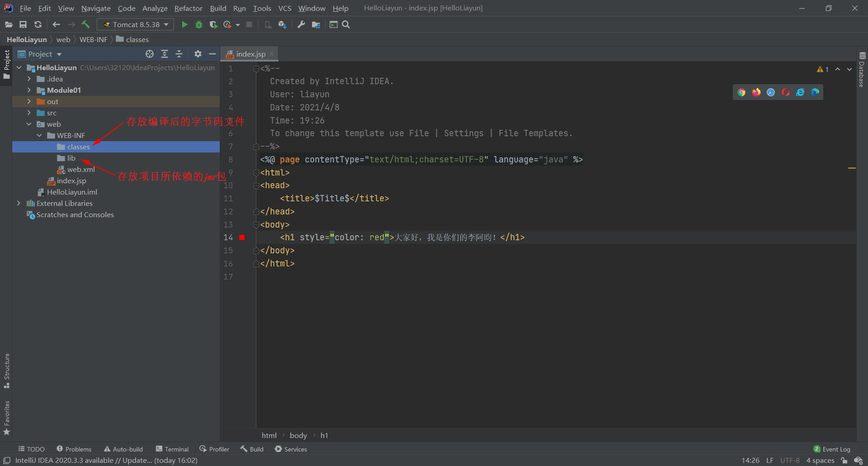Screen dimensions: 868x466
Task: Open preview in Chrome browser icon
Action: [x=741, y=92]
